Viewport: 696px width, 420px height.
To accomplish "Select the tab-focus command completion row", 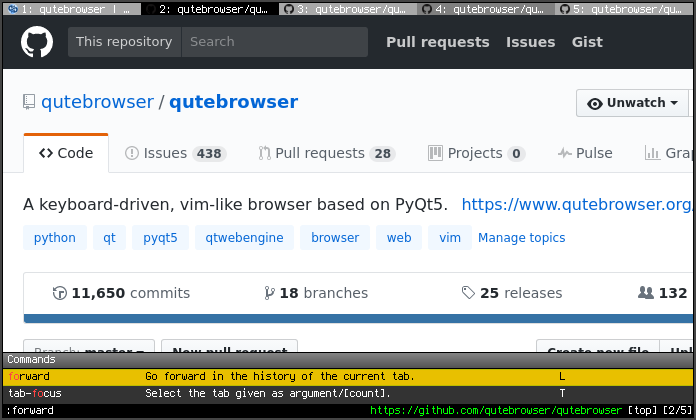I will pyautogui.click(x=348, y=393).
